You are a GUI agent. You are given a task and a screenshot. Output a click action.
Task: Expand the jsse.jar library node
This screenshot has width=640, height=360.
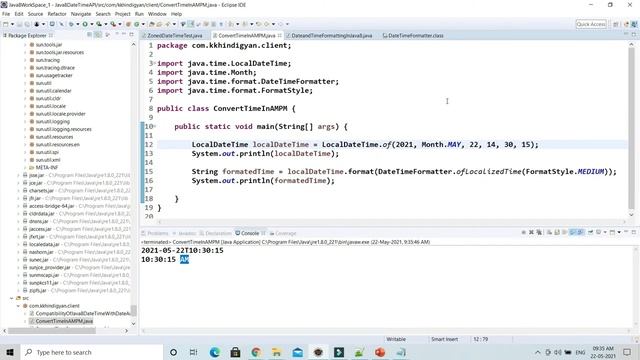click(19, 175)
